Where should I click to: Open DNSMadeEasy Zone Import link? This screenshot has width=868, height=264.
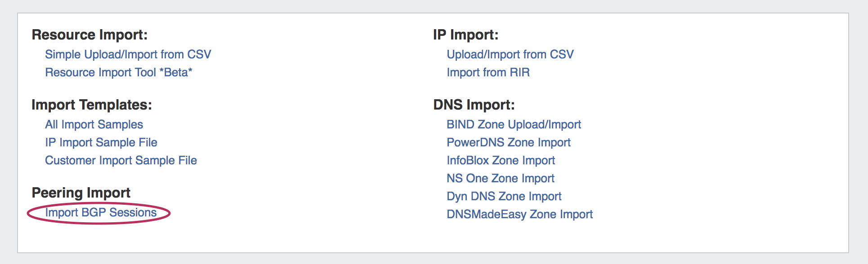point(519,214)
